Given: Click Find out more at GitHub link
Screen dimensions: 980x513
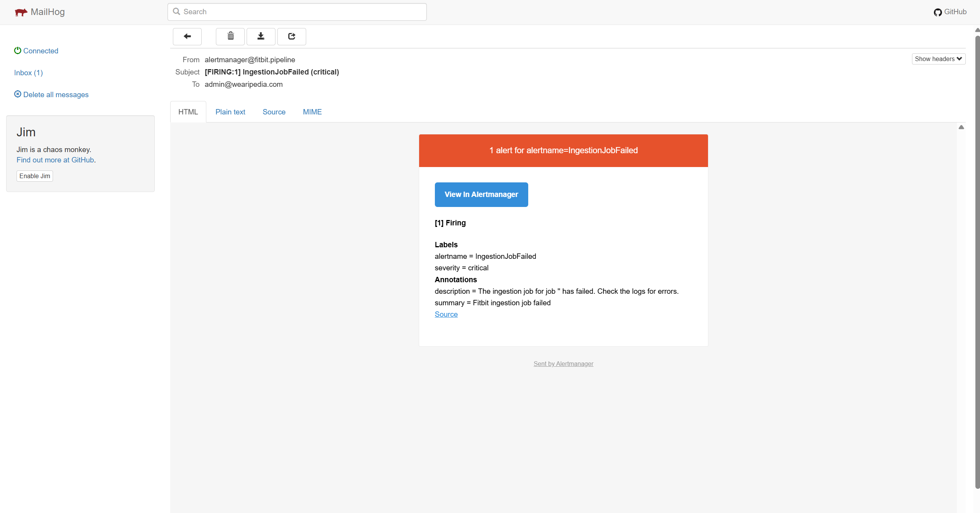Looking at the screenshot, I should pos(55,160).
